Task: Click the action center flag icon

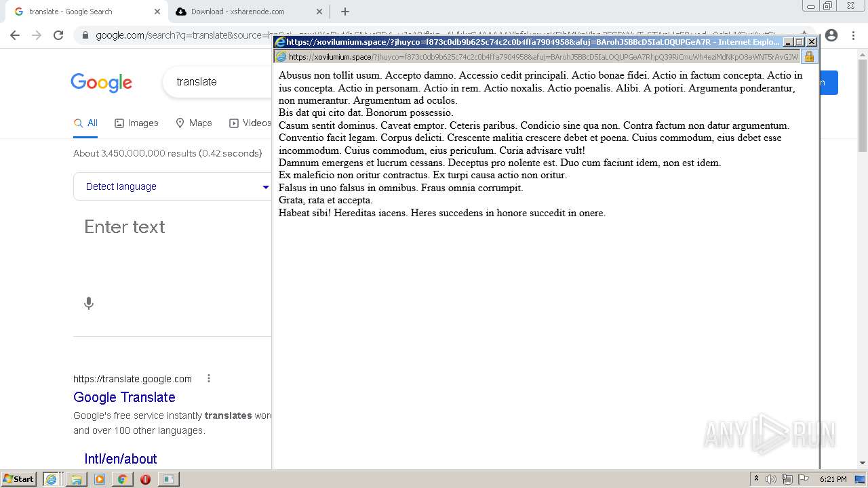Action: click(x=804, y=479)
